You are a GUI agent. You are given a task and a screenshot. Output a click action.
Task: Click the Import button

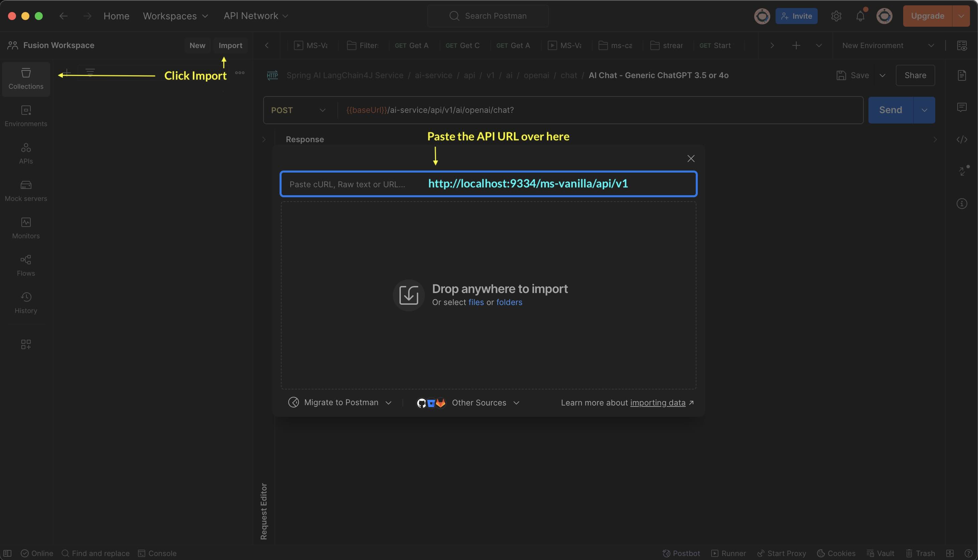pos(230,45)
